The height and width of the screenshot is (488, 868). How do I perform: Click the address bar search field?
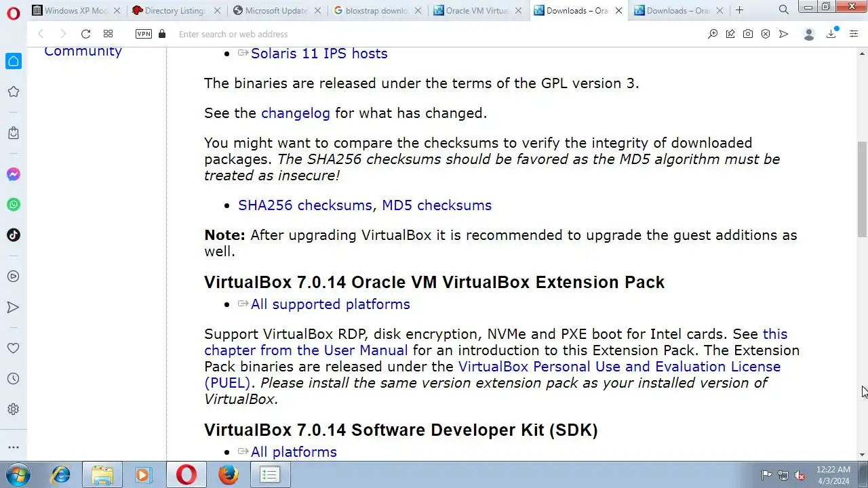[x=434, y=34]
